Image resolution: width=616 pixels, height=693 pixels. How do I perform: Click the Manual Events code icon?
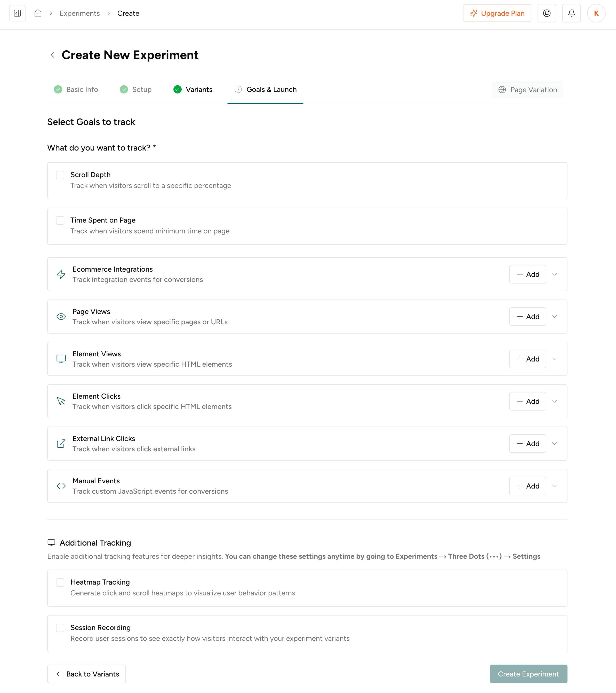tap(61, 486)
